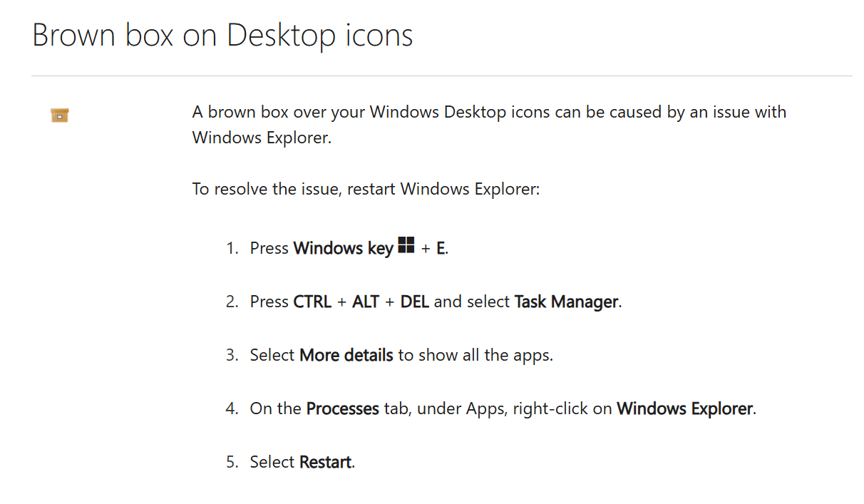Click the bold 'Windows Explorer' text in step 4

coord(685,409)
